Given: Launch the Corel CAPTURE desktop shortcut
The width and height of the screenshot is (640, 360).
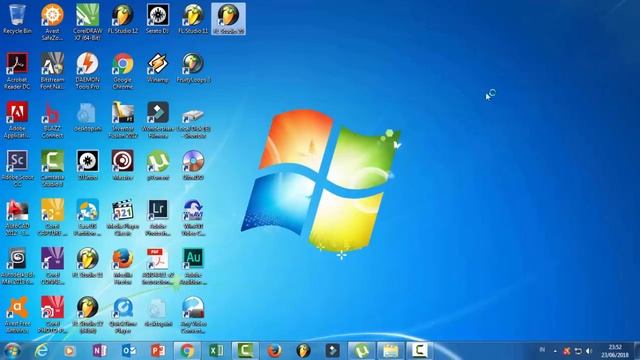Looking at the screenshot, I should (52, 218).
